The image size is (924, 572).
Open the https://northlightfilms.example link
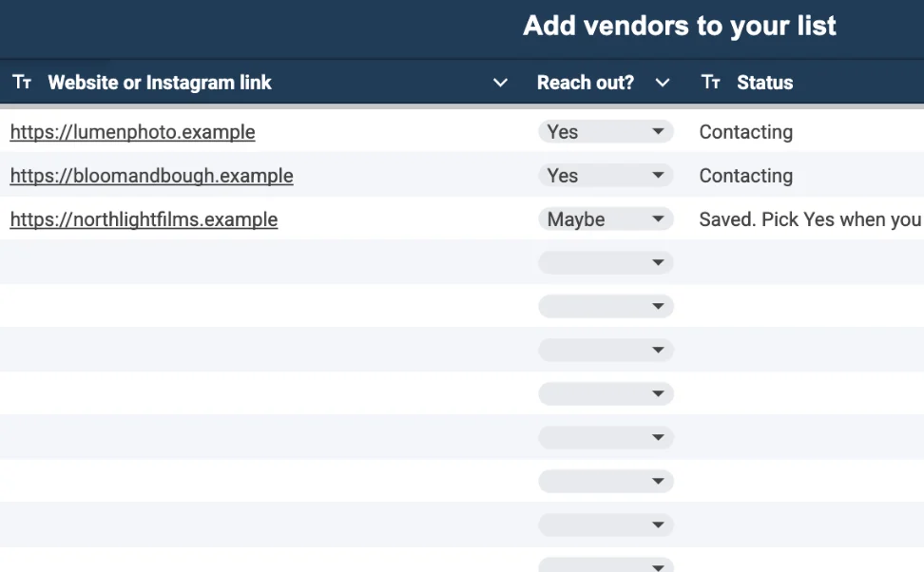144,219
